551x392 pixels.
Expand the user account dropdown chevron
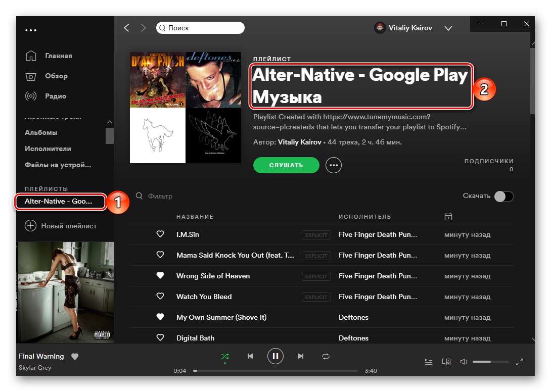[x=448, y=28]
